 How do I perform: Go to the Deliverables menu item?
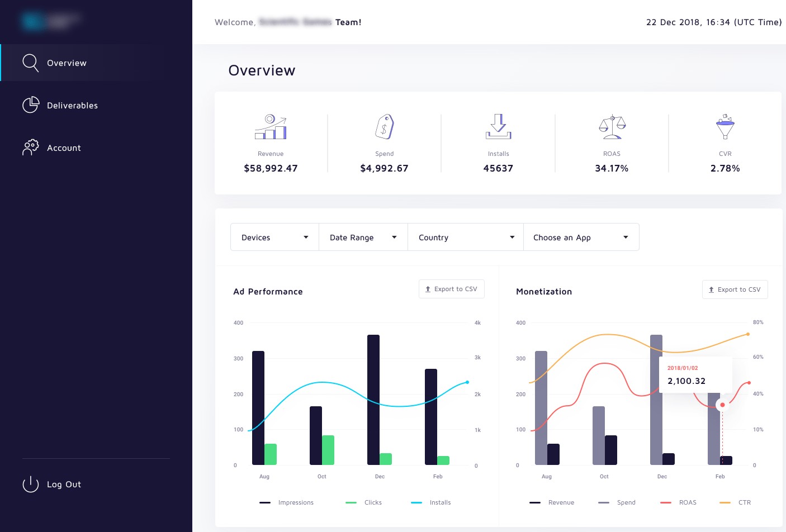72,106
